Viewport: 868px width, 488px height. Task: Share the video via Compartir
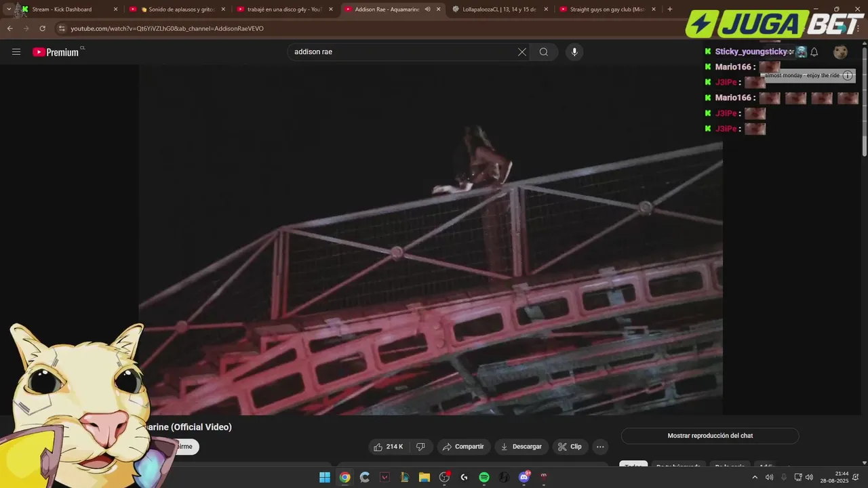[x=463, y=447]
